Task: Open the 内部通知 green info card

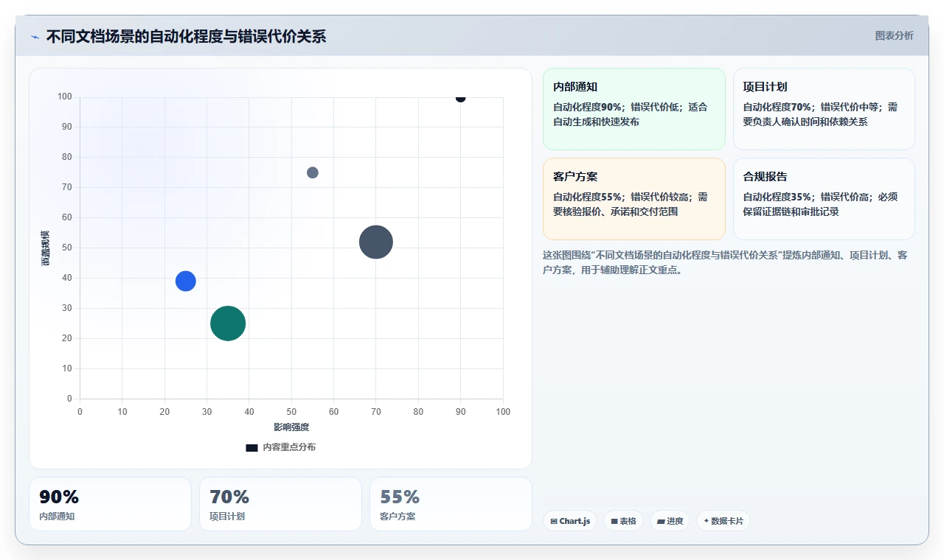Action: (x=634, y=109)
